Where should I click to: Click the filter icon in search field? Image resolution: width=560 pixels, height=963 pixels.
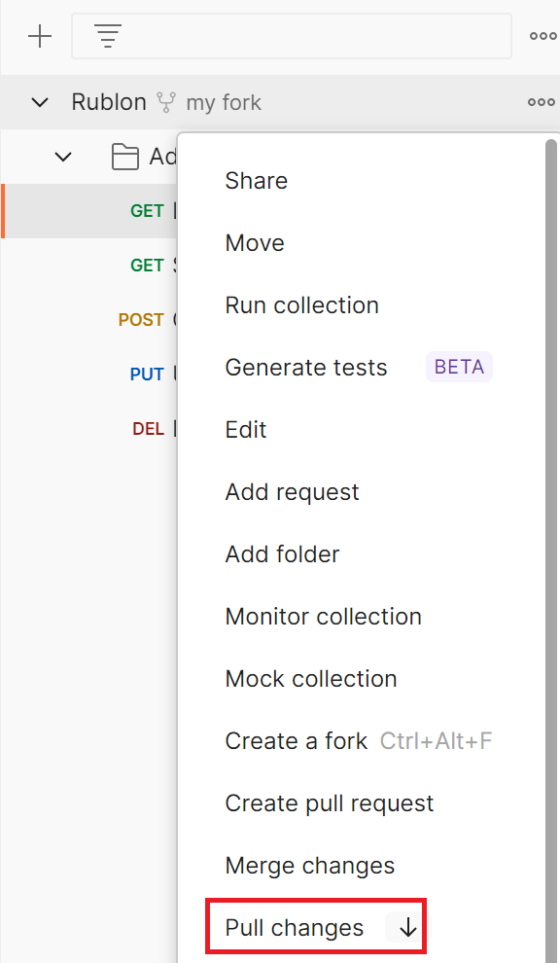click(108, 36)
